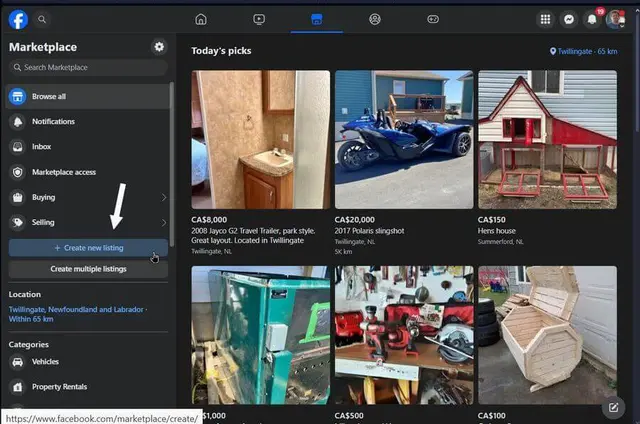Open the Buying section
Screen dimensions: 640x424
click(x=87, y=198)
